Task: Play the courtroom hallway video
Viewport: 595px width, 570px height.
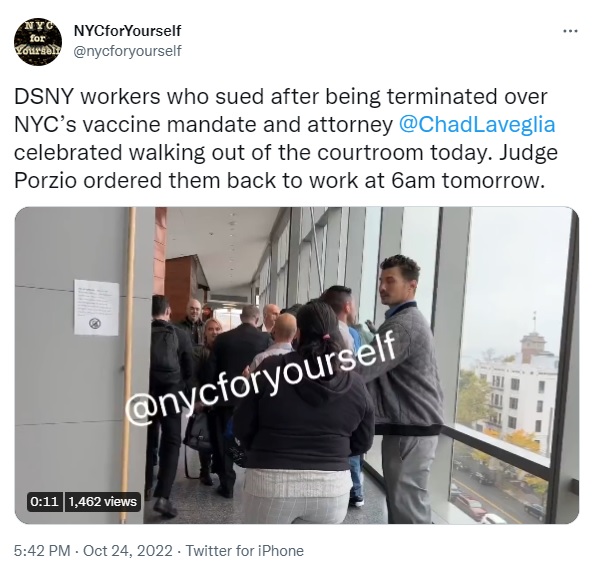Action: tap(297, 365)
